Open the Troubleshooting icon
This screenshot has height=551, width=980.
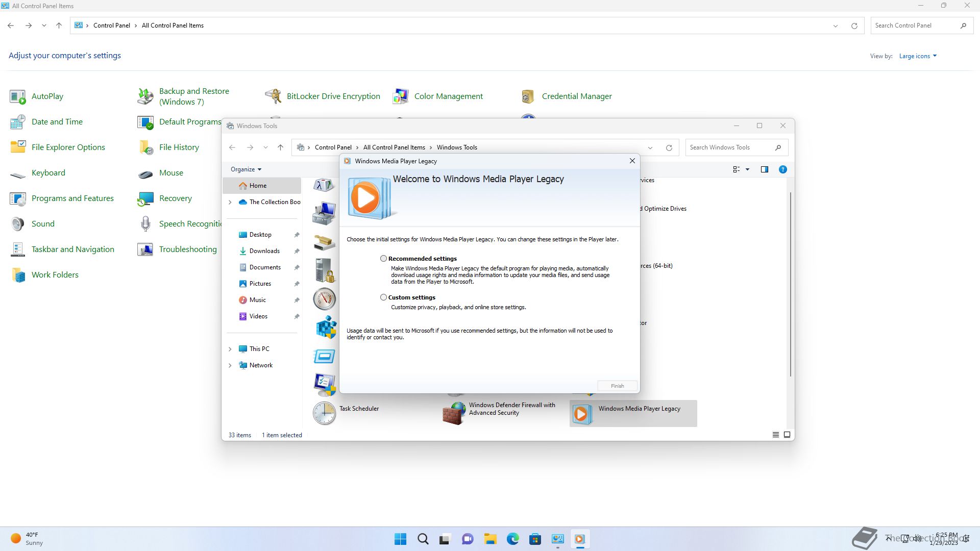[145, 249]
